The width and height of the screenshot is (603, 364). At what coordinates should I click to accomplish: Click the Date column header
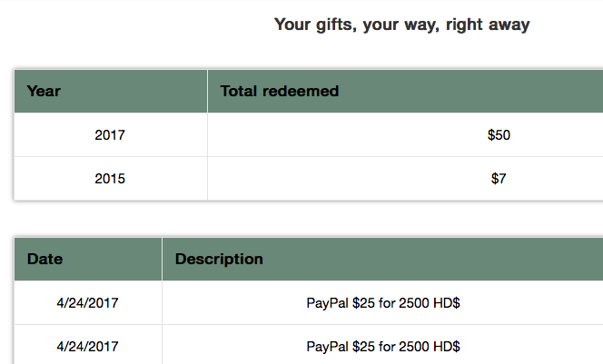click(x=45, y=259)
